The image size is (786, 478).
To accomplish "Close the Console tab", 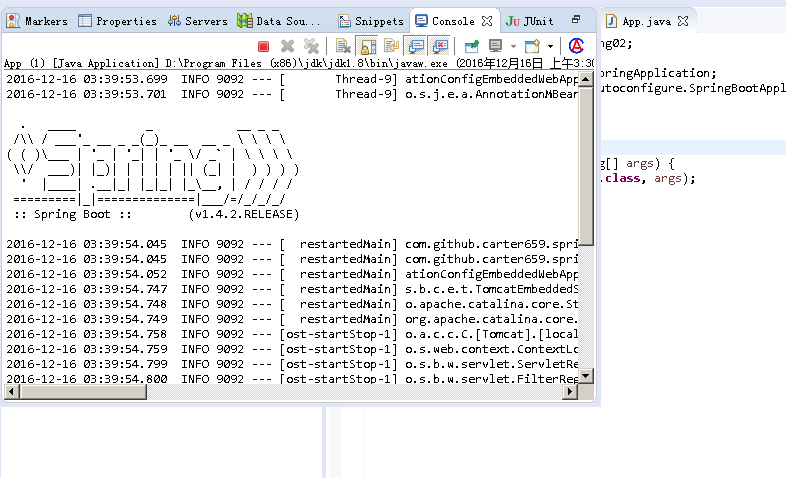I will (487, 21).
